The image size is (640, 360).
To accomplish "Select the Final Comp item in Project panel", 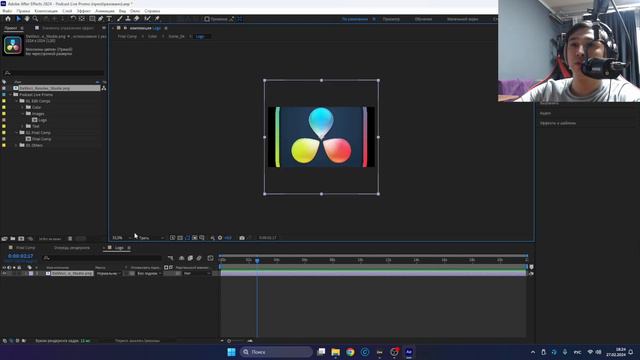I will click(42, 139).
